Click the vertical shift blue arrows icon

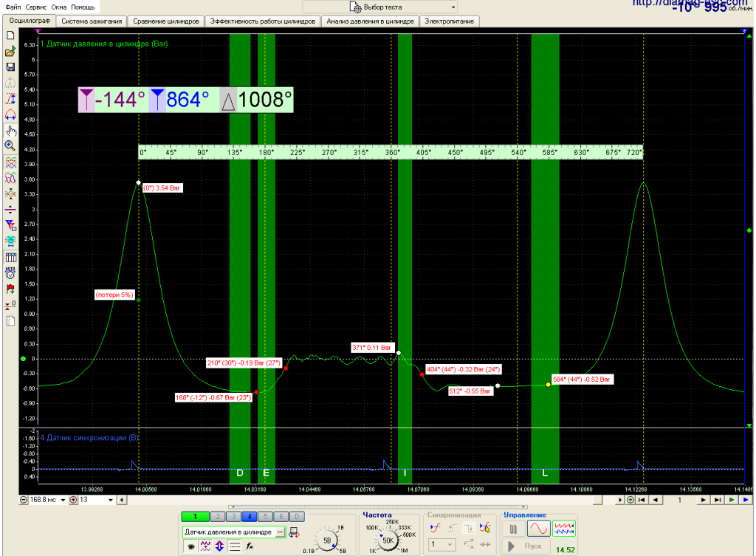[x=220, y=546]
